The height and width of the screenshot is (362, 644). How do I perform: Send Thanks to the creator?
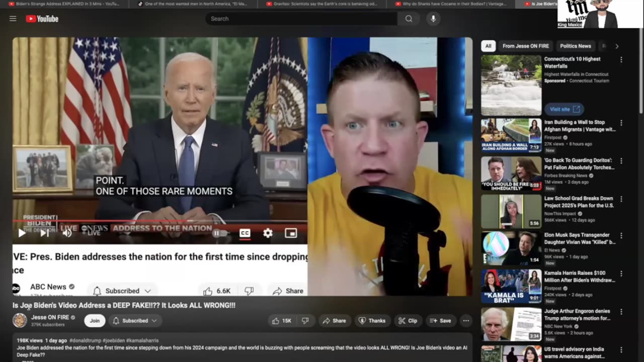coord(372,321)
